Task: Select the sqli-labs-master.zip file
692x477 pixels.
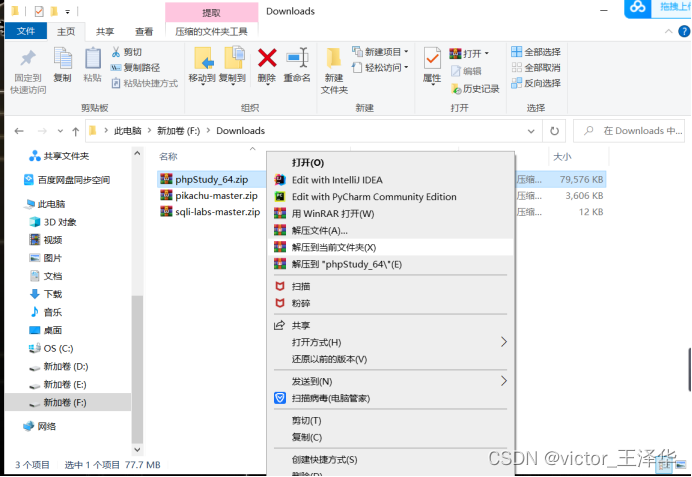Action: (x=210, y=212)
